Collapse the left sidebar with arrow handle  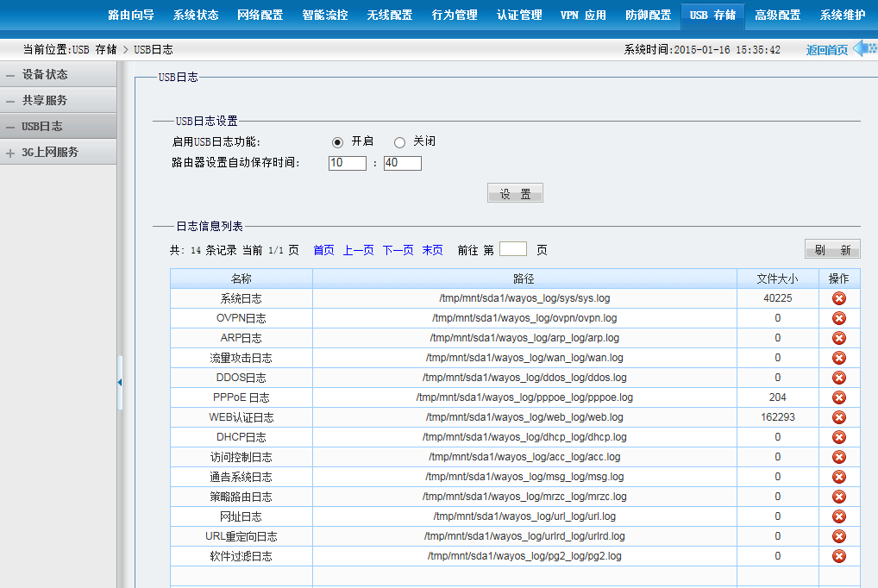point(120,382)
